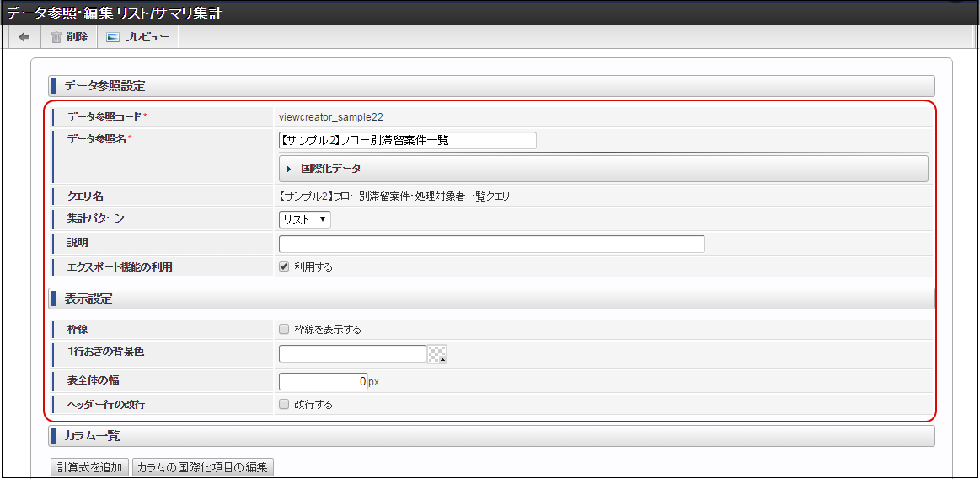Enable the 改行する header wrap checkbox

point(284,405)
